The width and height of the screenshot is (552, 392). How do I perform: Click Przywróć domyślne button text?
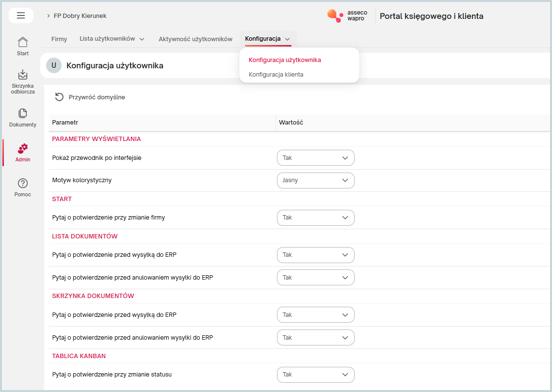coord(97,97)
